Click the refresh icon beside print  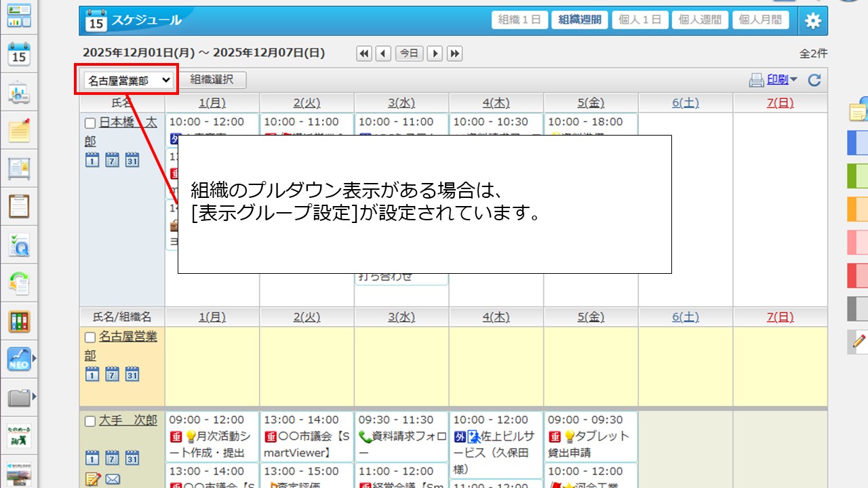click(814, 81)
